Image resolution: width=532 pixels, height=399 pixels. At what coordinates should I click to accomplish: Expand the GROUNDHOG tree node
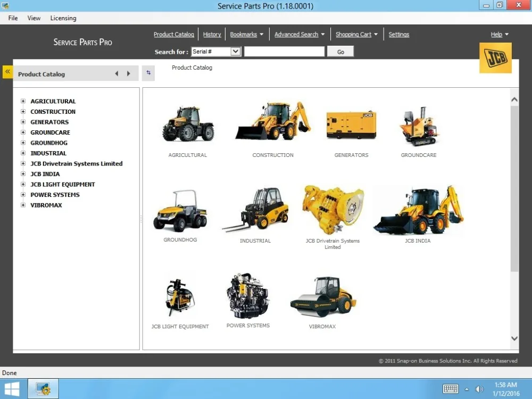[23, 143]
